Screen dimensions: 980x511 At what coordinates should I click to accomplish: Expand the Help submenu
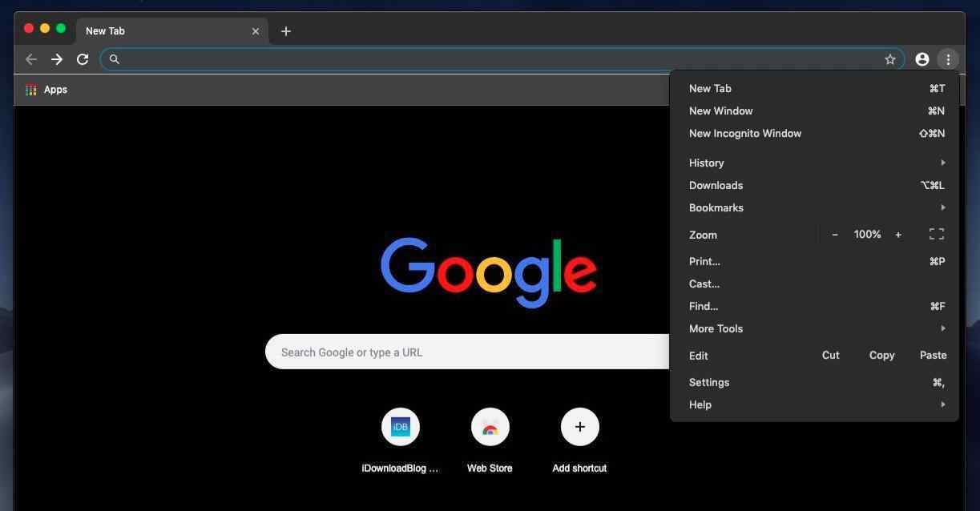(x=814, y=404)
